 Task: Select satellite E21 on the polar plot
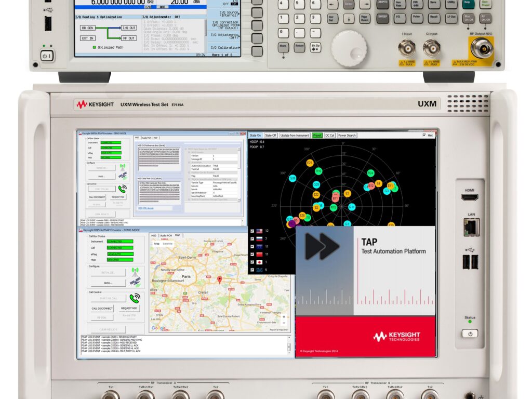pyautogui.click(x=310, y=163)
